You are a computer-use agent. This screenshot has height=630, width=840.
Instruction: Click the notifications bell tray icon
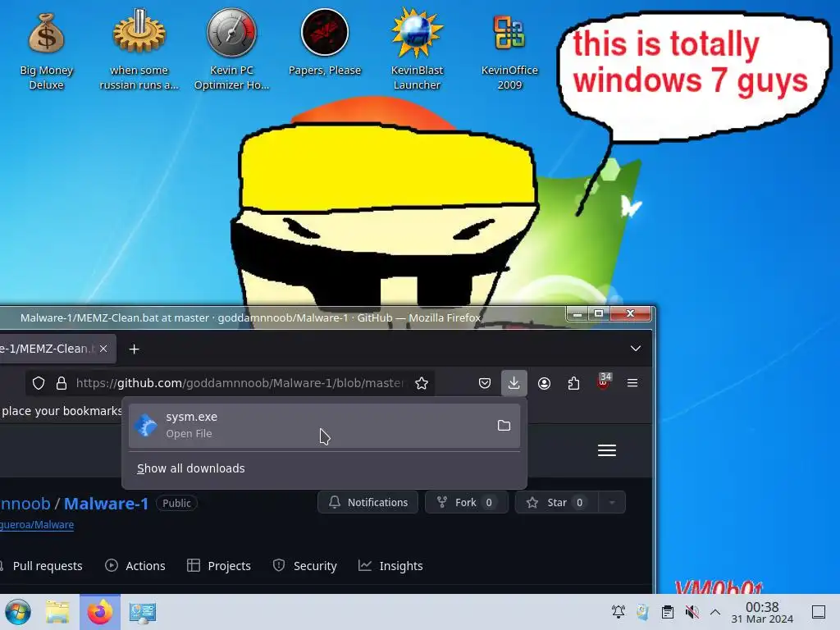[619, 611]
